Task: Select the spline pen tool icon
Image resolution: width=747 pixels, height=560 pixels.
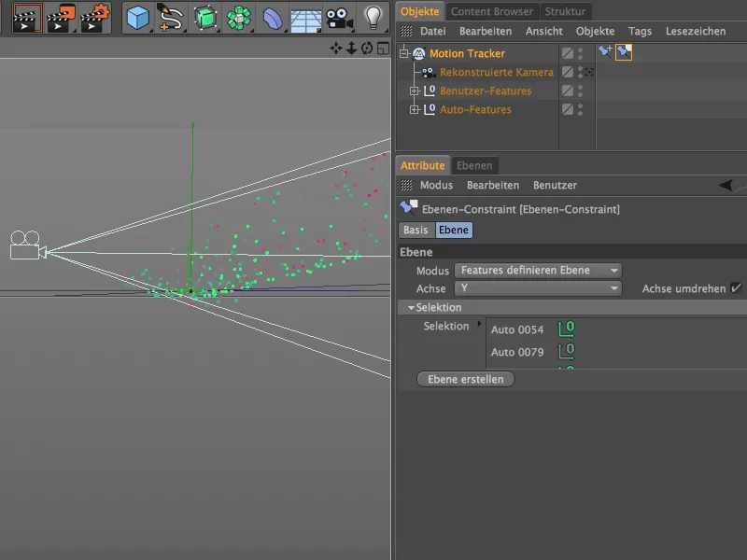Action: [x=171, y=18]
